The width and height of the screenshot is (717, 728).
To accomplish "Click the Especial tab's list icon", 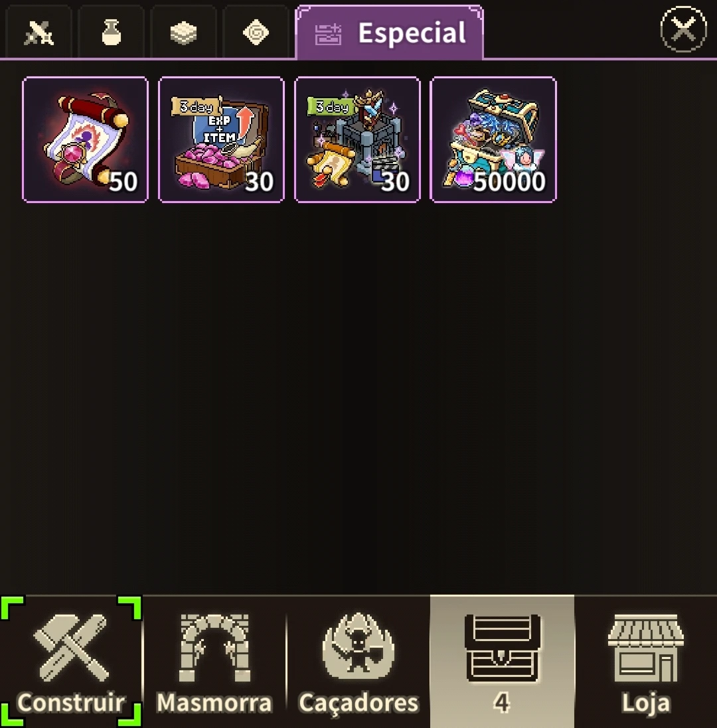I will coord(329,35).
